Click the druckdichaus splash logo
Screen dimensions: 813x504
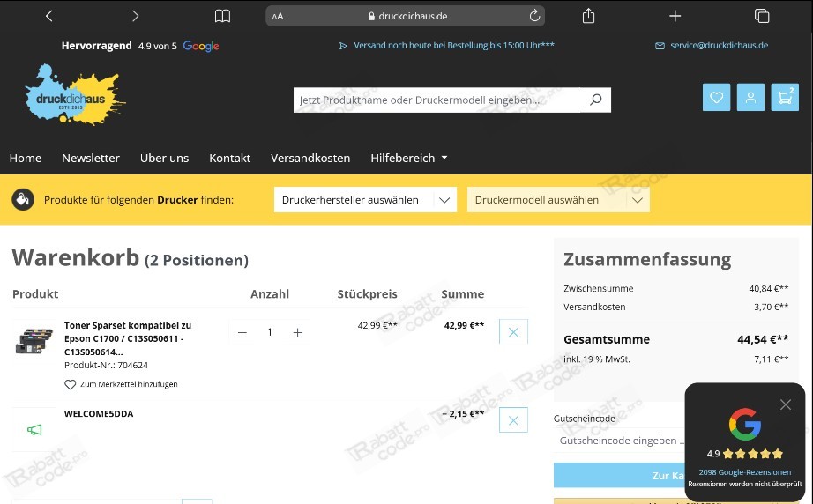point(76,94)
